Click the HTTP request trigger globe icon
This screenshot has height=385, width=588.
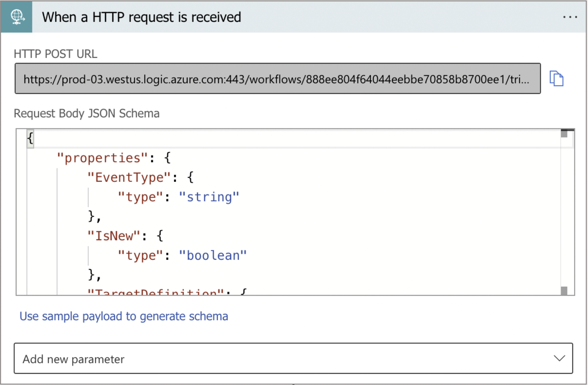(16, 17)
